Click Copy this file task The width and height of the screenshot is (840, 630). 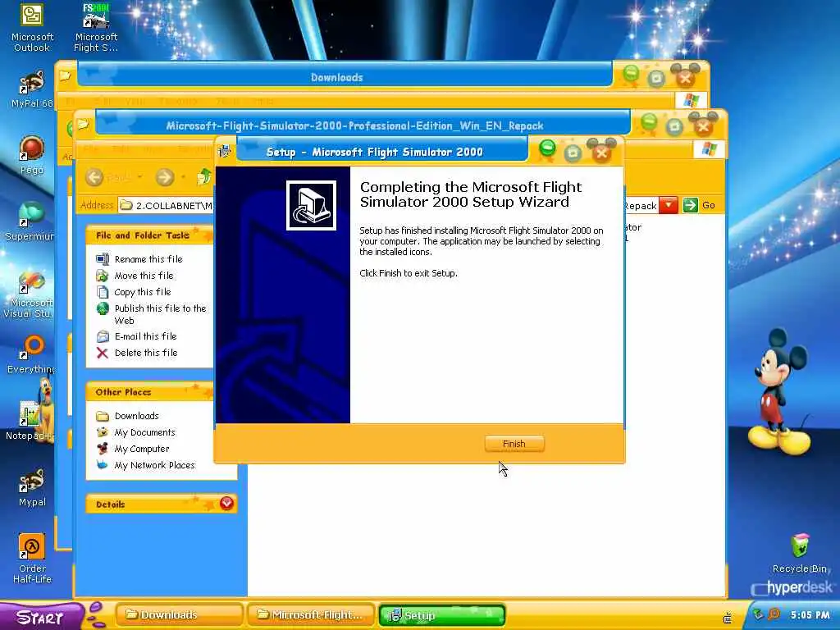click(x=143, y=292)
